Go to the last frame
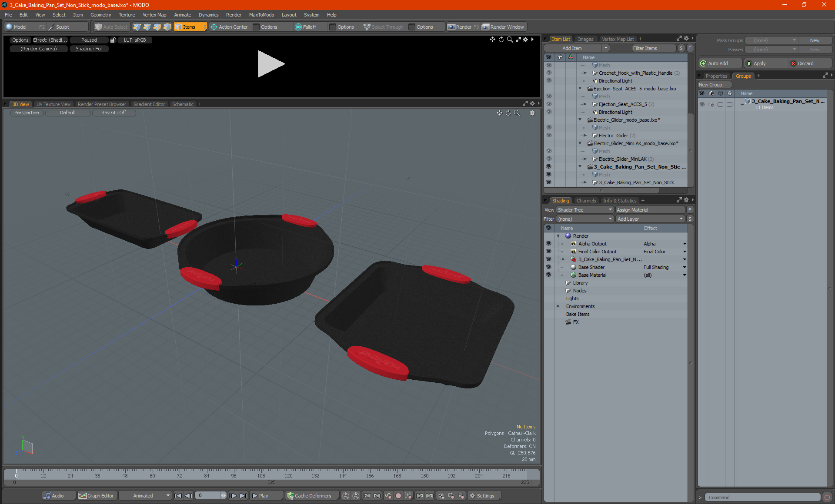 pos(244,496)
